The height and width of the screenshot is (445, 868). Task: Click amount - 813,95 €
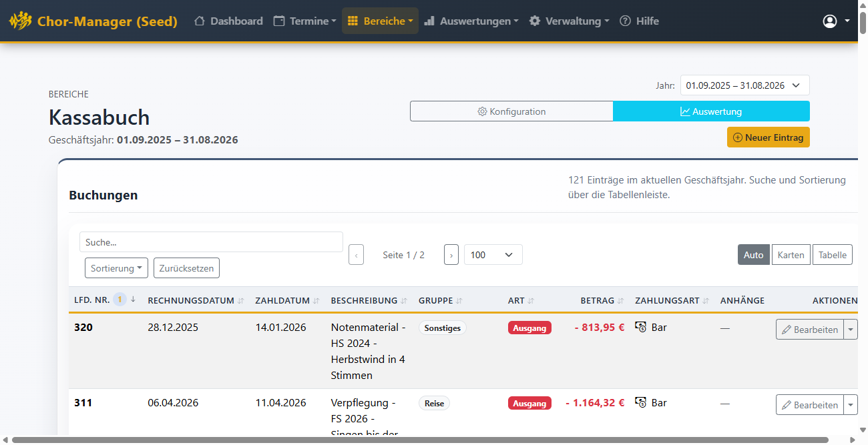(600, 328)
